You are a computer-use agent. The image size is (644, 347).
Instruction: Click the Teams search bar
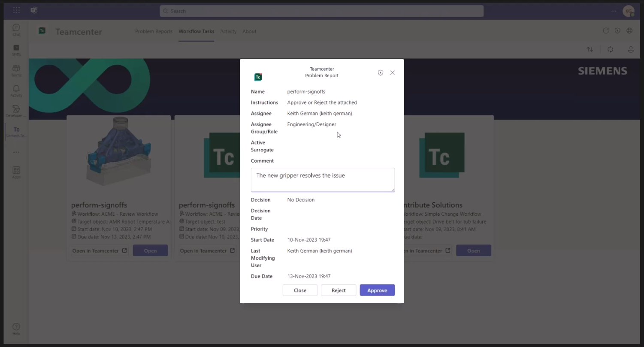click(x=322, y=11)
